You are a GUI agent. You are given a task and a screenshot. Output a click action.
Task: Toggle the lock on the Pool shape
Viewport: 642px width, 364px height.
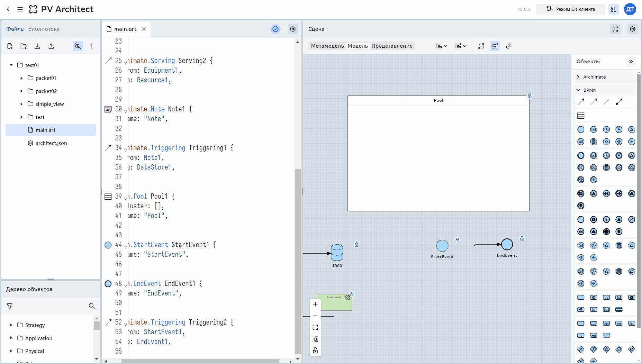530,95
